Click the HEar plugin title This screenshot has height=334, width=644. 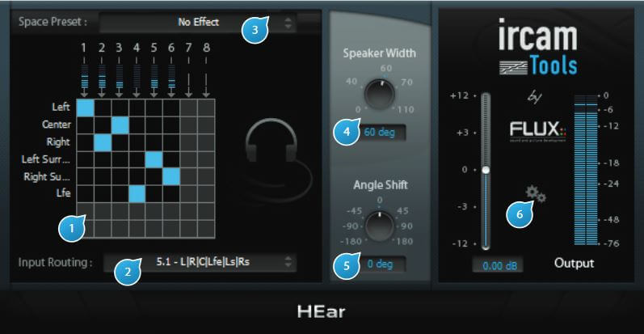pos(321,312)
